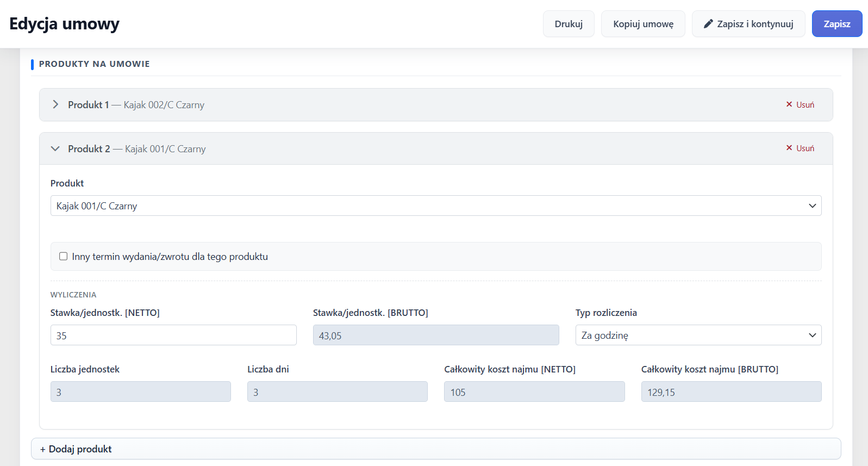The width and height of the screenshot is (868, 466).
Task: Save with the blue Zapisz button
Action: (x=837, y=24)
